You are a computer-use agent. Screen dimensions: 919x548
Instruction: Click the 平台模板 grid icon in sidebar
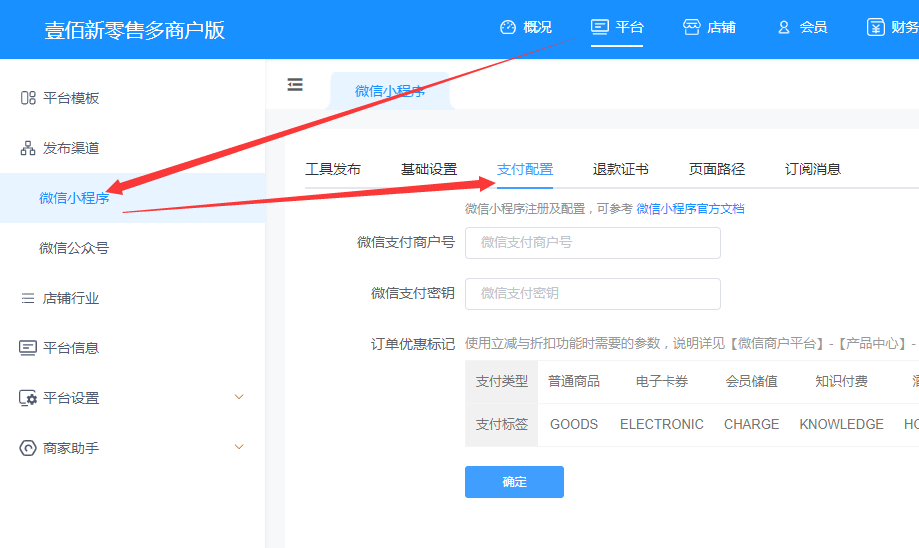(x=28, y=98)
